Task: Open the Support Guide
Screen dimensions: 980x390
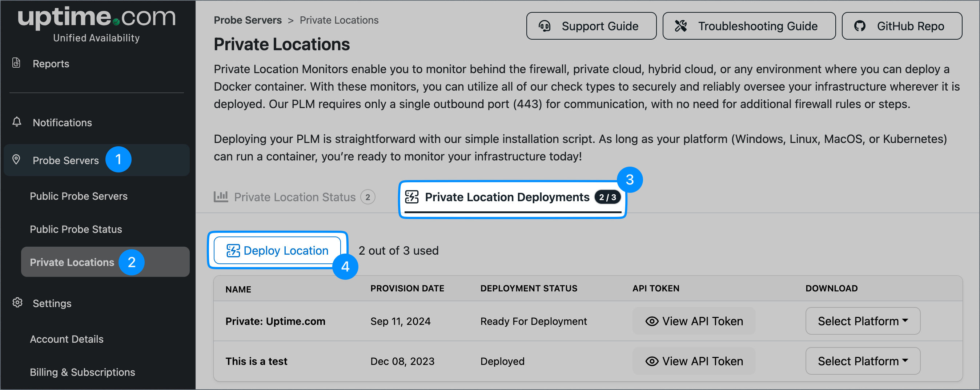Action: click(591, 26)
